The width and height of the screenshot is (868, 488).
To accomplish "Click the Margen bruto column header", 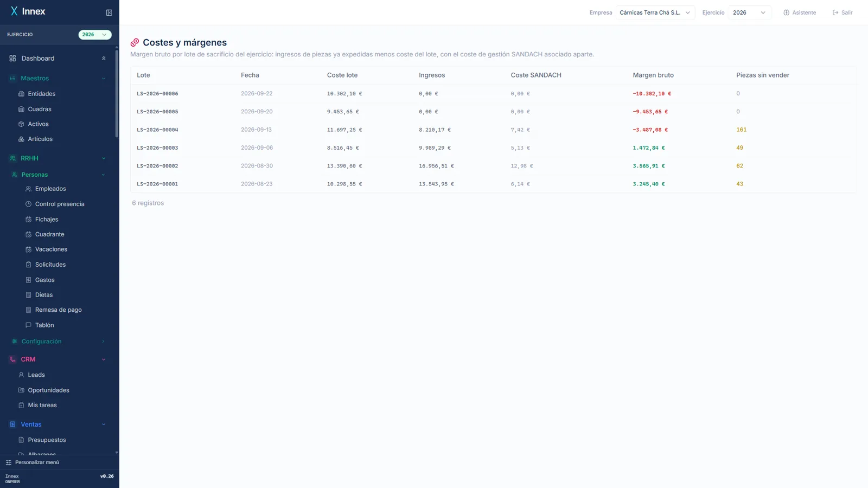I will pos(653,75).
